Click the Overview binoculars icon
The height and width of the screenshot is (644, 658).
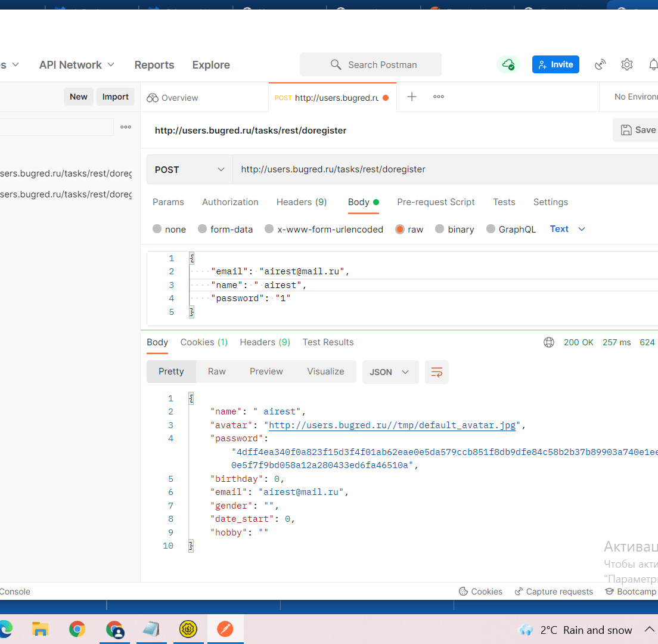[153, 98]
